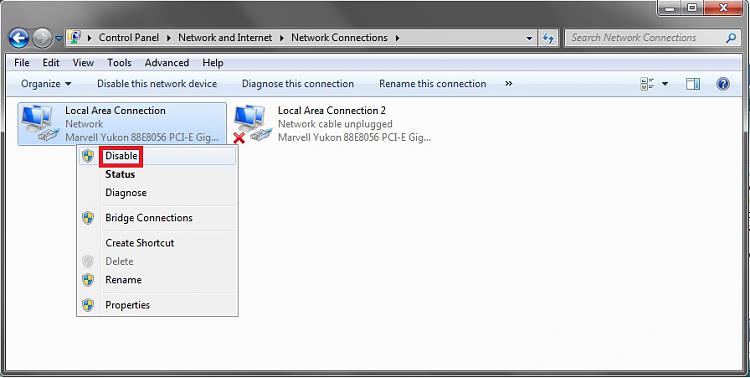Open the view options dropdown arrow
The height and width of the screenshot is (378, 750).
(x=665, y=84)
